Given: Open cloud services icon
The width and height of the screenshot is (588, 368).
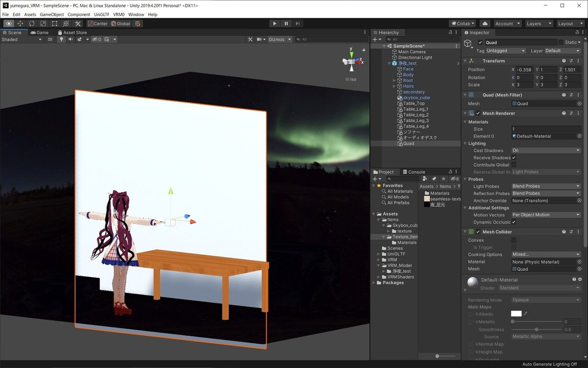Looking at the screenshot, I should [485, 24].
